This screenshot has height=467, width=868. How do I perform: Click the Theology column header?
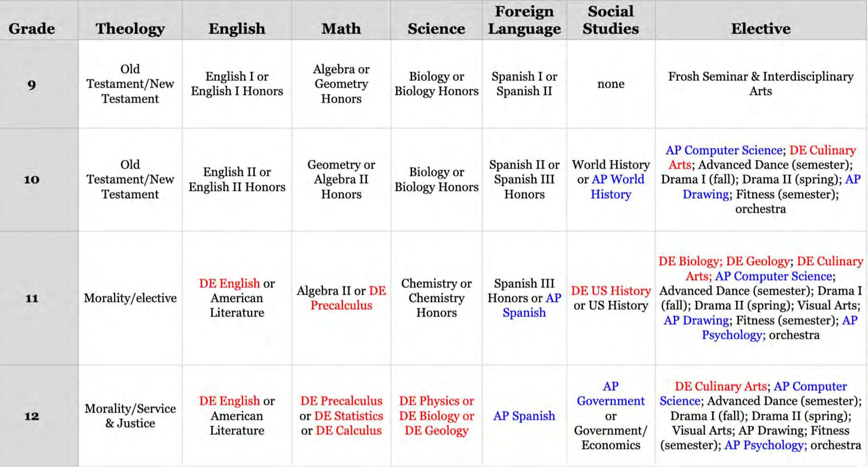pyautogui.click(x=130, y=28)
